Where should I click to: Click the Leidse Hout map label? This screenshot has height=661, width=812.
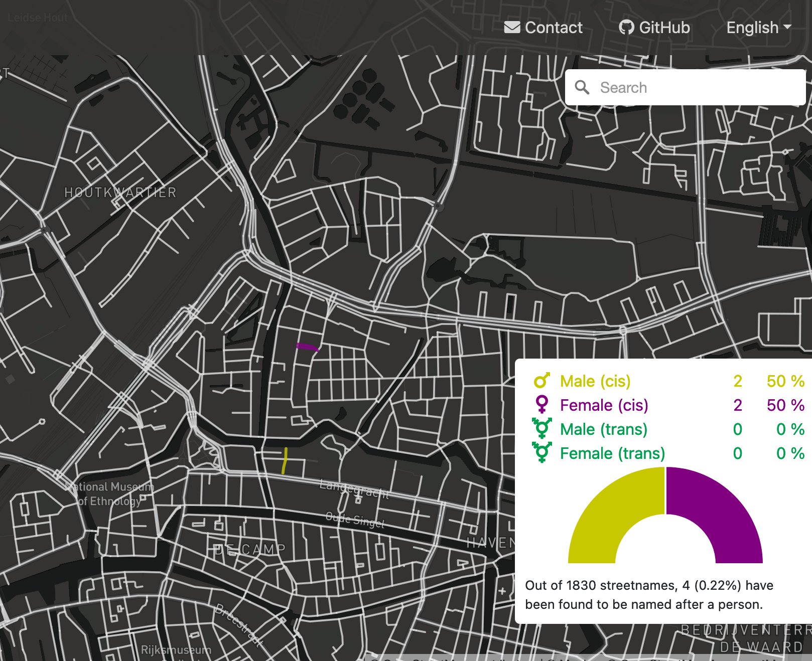coord(38,18)
